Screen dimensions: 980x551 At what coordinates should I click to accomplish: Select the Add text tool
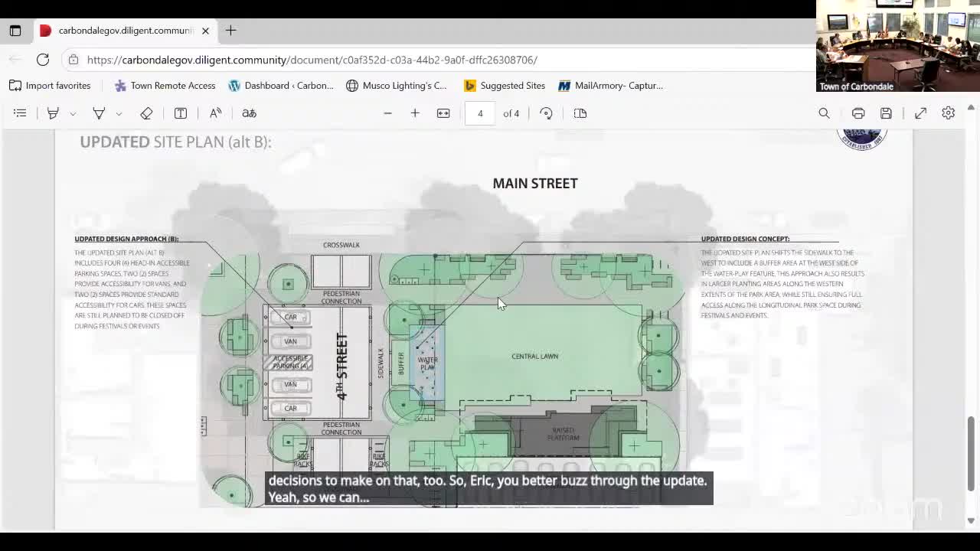(x=181, y=113)
